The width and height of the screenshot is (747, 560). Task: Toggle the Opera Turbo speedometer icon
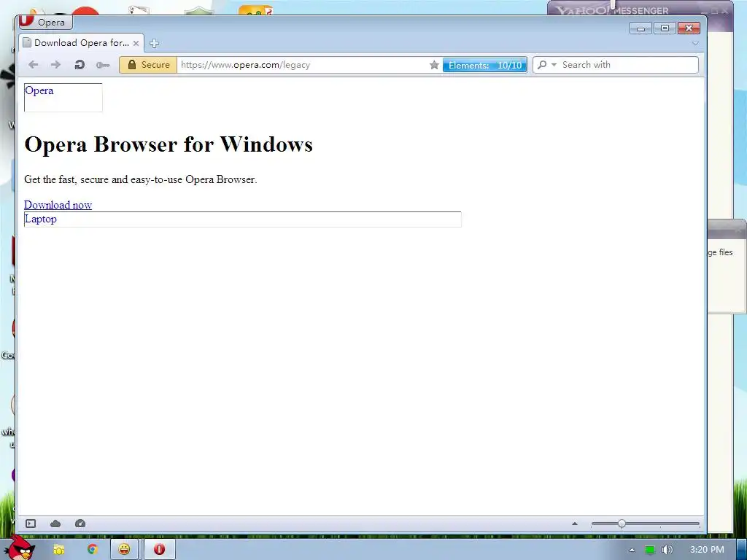[80, 524]
